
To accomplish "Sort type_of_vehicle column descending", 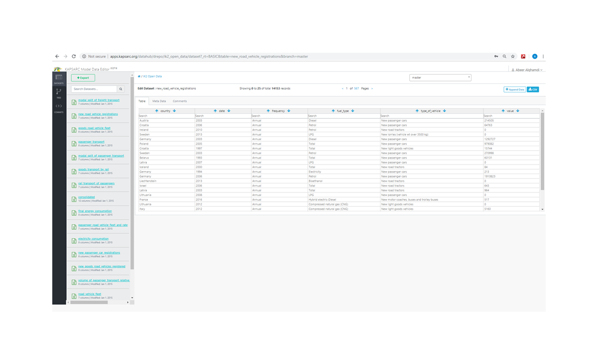I will 444,111.
